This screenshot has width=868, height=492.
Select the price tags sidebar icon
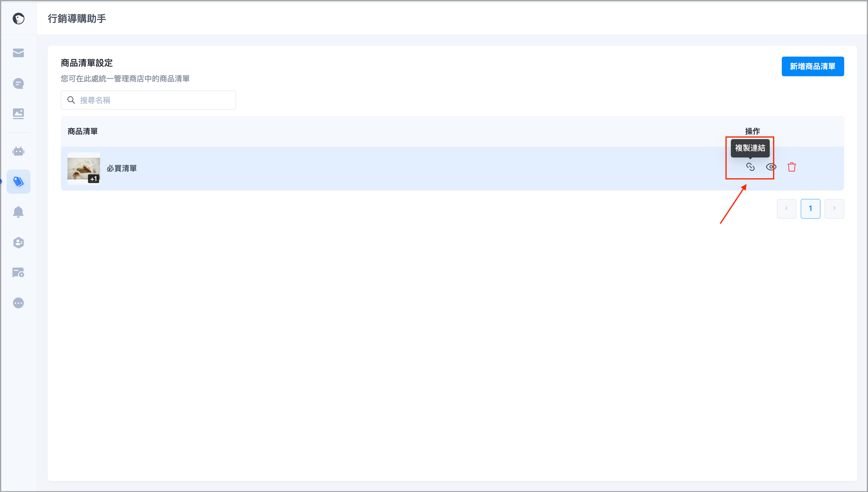point(18,182)
